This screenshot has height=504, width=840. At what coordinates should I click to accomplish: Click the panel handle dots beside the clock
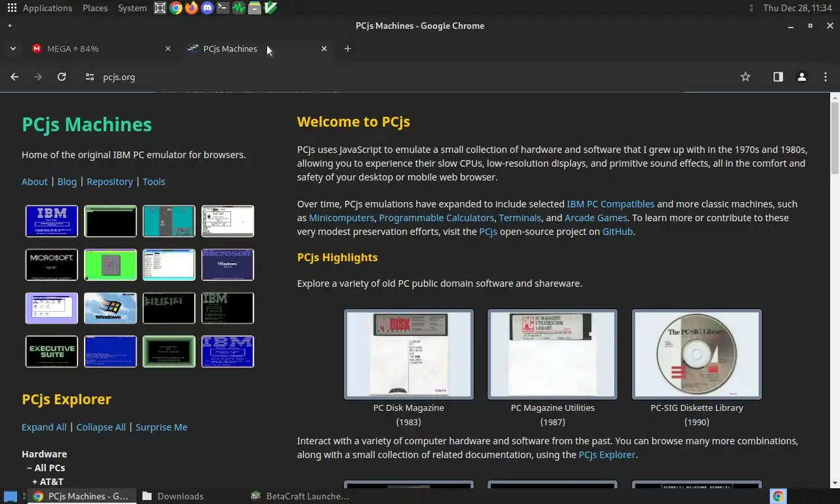[x=751, y=8]
